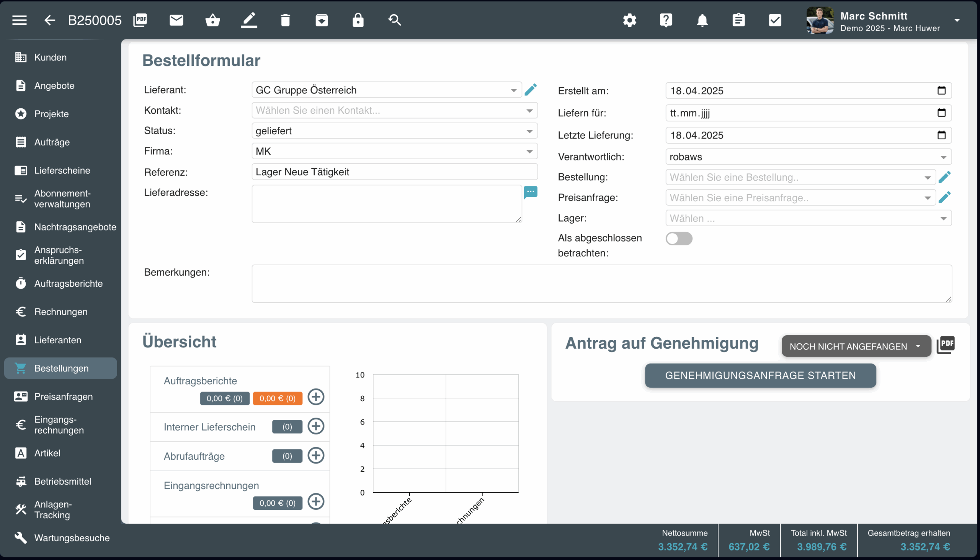
Task: Click the shopping basket toolbar icon
Action: (212, 20)
